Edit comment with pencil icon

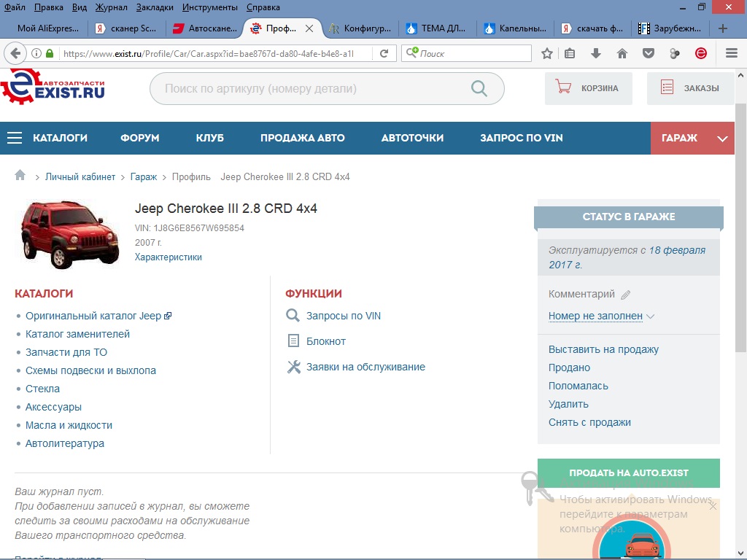pyautogui.click(x=625, y=295)
